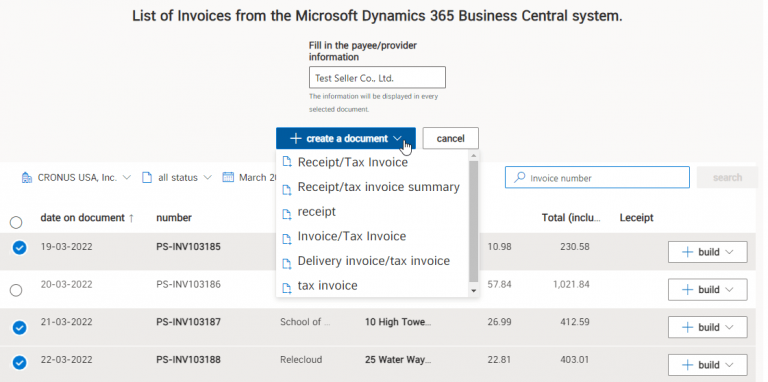Image resolution: width=768 pixels, height=382 pixels.
Task: Click document icon beside tax invoice entry
Action: (x=287, y=287)
